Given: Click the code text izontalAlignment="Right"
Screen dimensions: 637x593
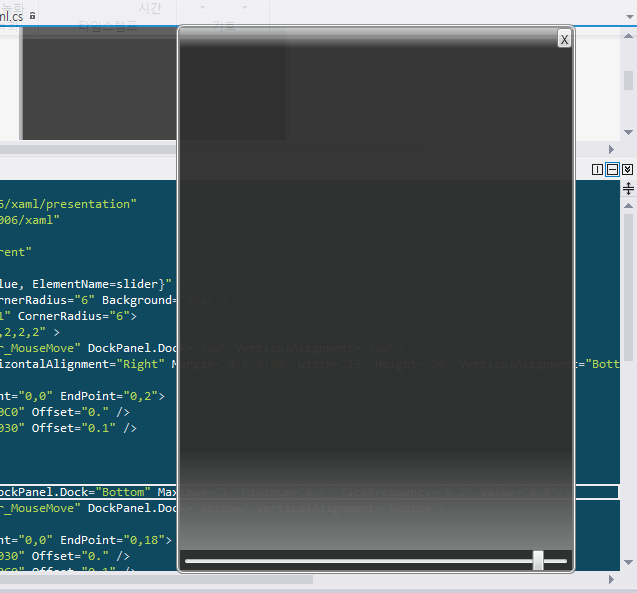Looking at the screenshot, I should 82,364.
